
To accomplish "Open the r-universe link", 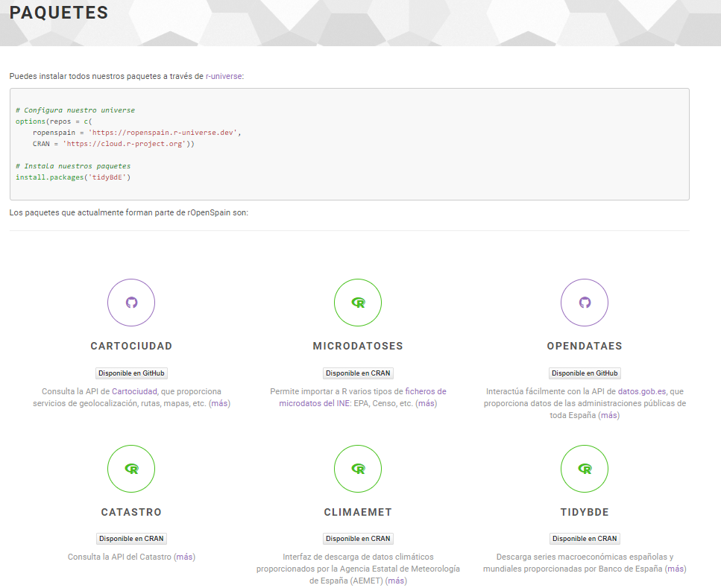I will point(224,76).
